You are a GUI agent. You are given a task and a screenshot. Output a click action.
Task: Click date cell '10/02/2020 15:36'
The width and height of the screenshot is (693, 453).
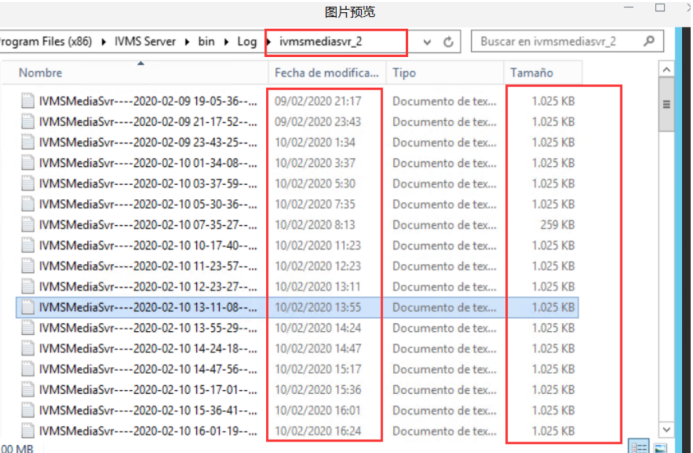318,390
